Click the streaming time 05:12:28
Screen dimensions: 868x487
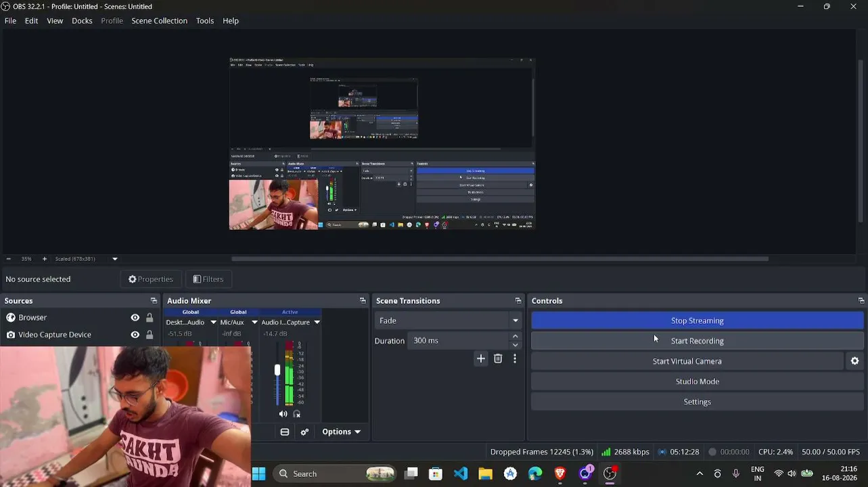[679, 452]
